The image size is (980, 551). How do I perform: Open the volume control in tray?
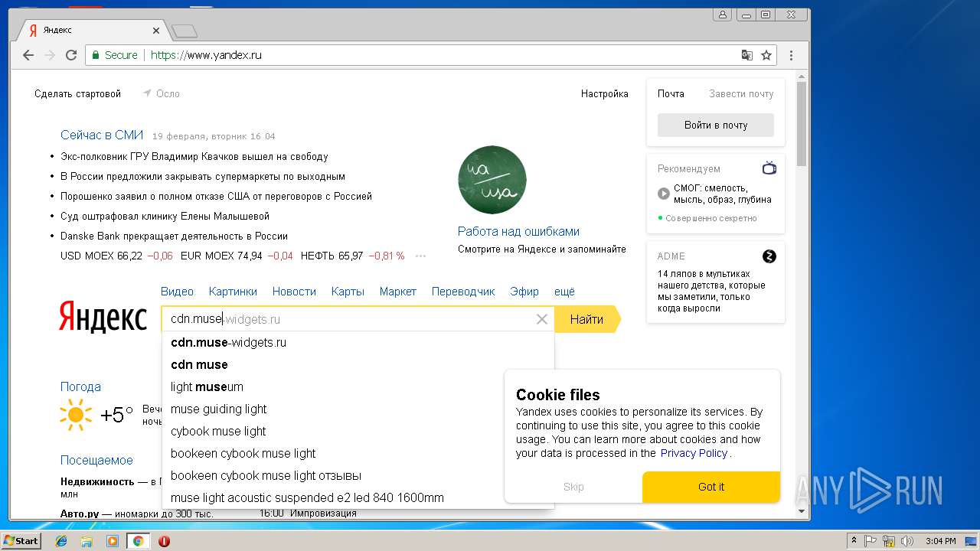point(907,541)
